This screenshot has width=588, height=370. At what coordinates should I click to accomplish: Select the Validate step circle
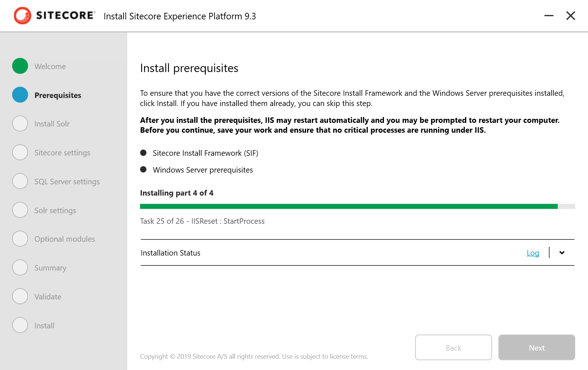pyautogui.click(x=20, y=296)
